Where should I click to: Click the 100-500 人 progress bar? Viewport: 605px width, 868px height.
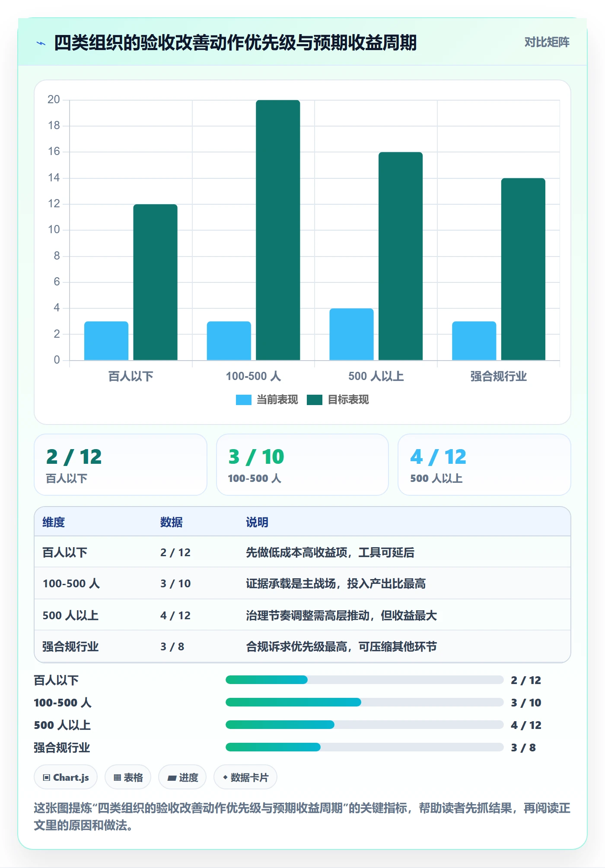tap(364, 702)
